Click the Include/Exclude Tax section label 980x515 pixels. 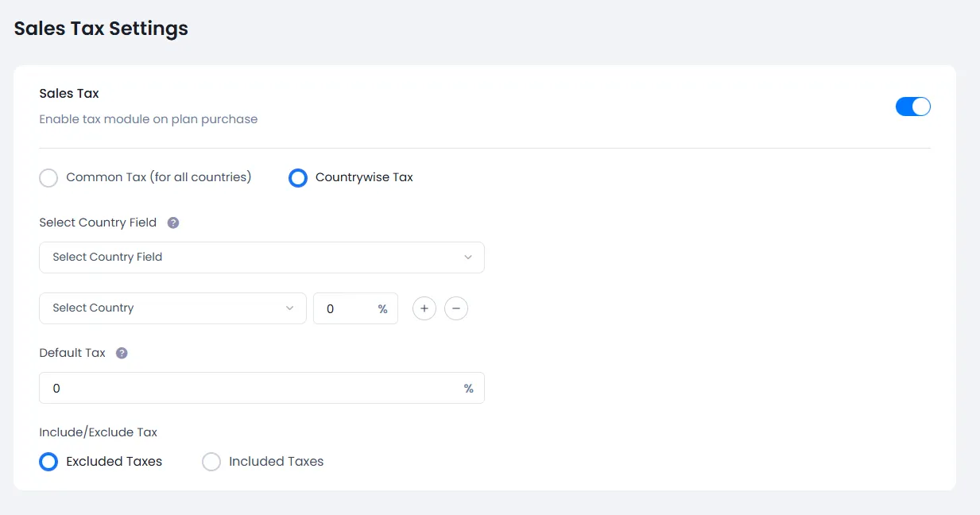[99, 432]
